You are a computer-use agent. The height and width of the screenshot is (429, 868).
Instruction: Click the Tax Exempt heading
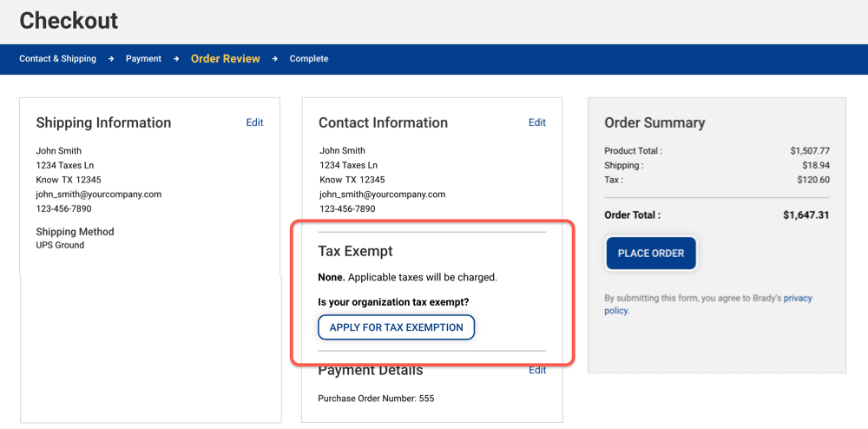[355, 251]
